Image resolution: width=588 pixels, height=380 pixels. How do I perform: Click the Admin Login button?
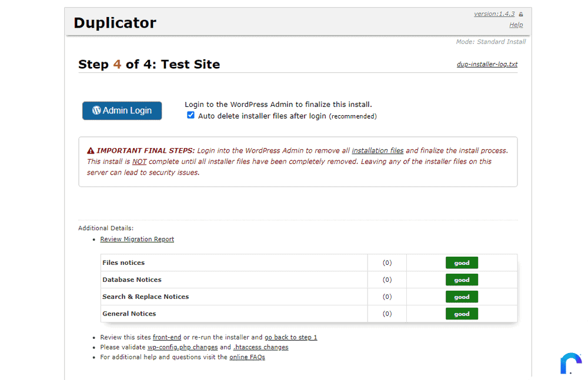coord(122,110)
